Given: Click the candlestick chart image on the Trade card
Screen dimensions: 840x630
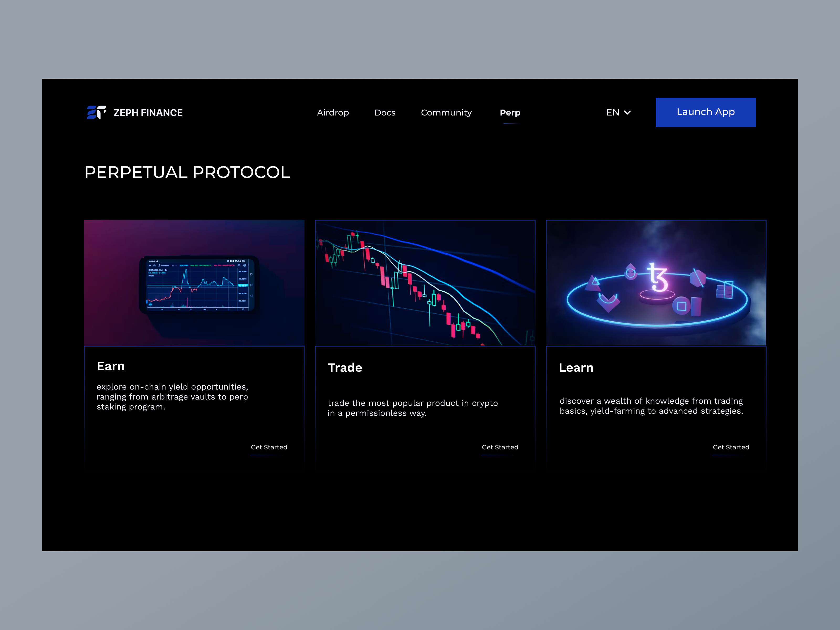Looking at the screenshot, I should coord(425,283).
